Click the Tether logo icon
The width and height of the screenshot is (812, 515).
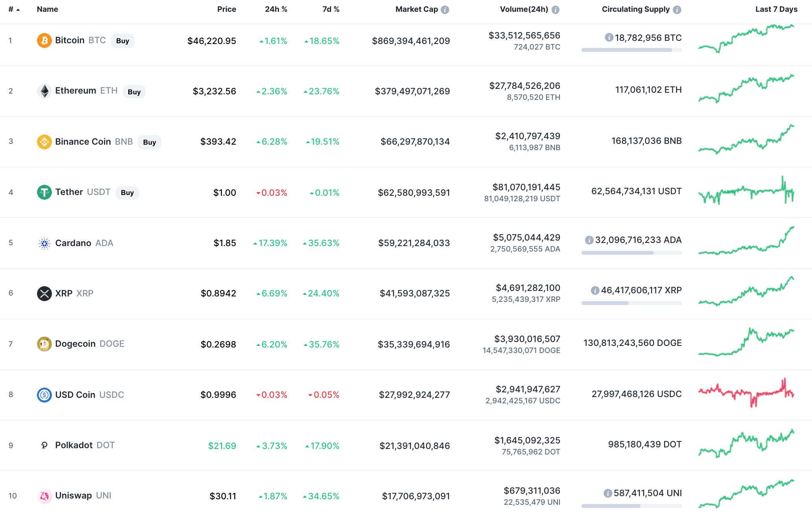coord(44,192)
